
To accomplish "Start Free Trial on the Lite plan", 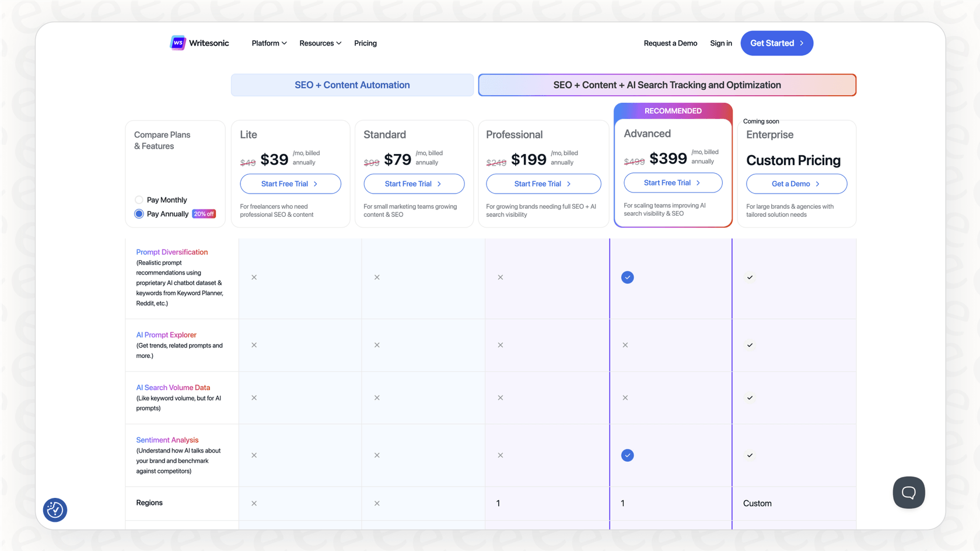I will (x=290, y=184).
